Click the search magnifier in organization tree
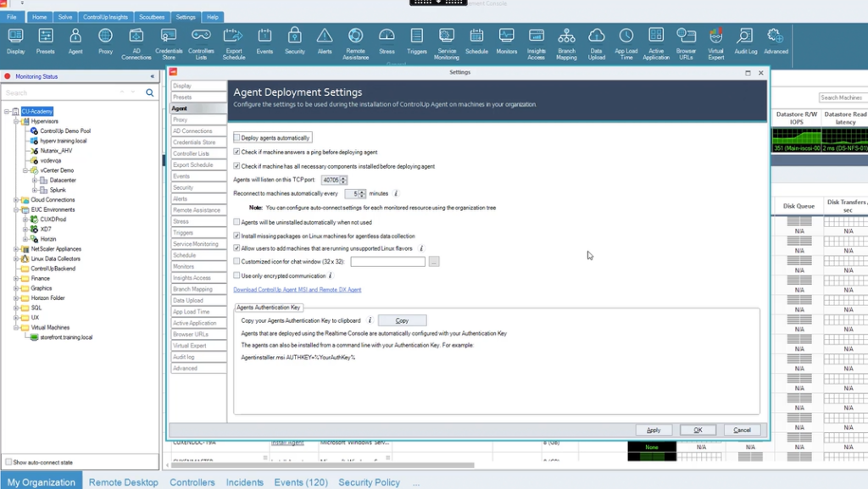 pyautogui.click(x=149, y=93)
